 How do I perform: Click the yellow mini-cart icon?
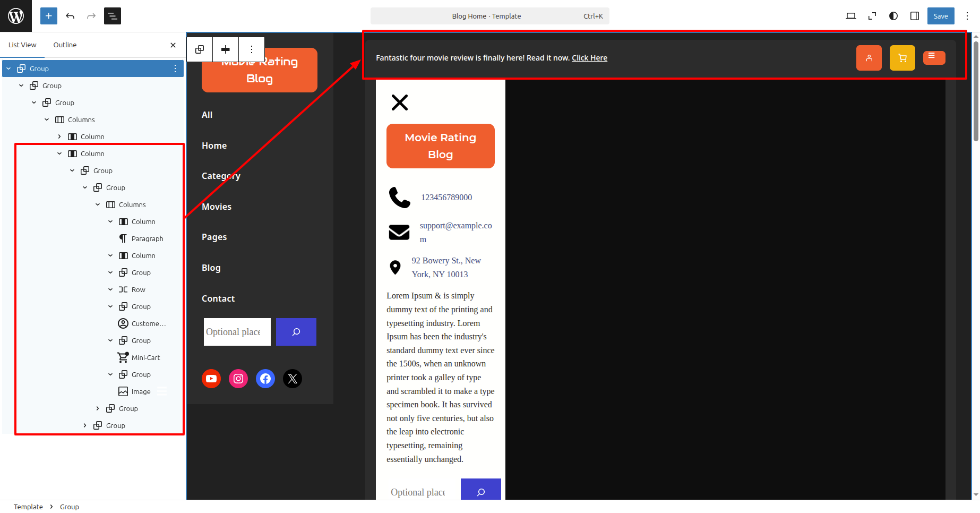point(902,58)
